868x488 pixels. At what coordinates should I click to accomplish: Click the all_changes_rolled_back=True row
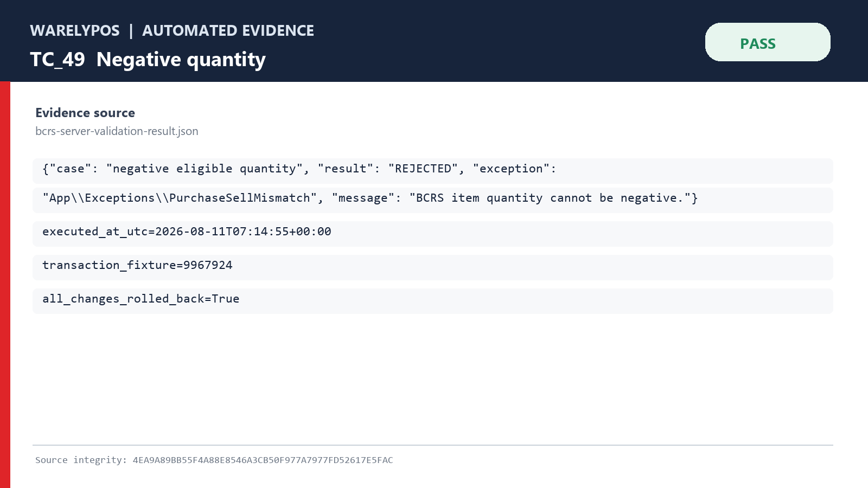coord(433,301)
